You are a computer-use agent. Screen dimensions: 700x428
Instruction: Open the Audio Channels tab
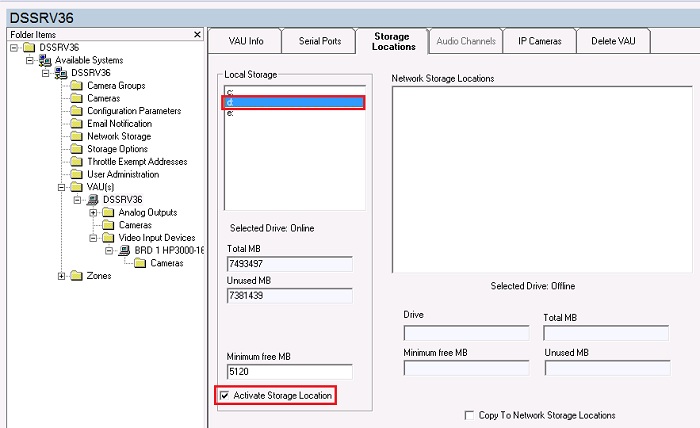pos(466,41)
